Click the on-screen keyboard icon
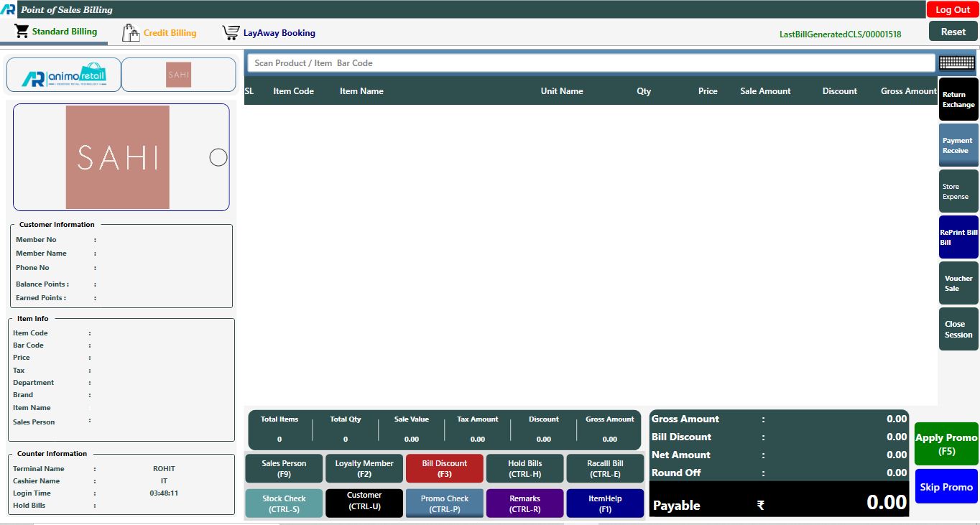The width and height of the screenshot is (980, 525). click(956, 63)
